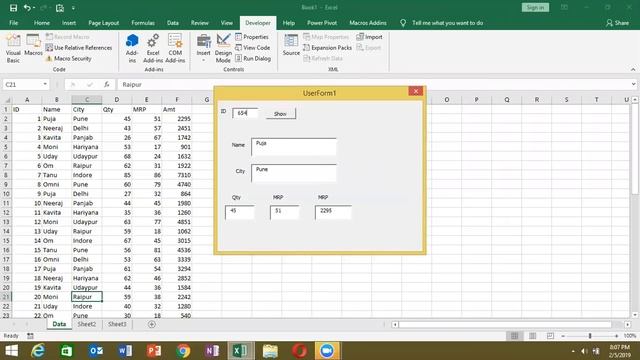Select cell containing Raipur in row 21
The height and width of the screenshot is (360, 640).
click(x=87, y=297)
